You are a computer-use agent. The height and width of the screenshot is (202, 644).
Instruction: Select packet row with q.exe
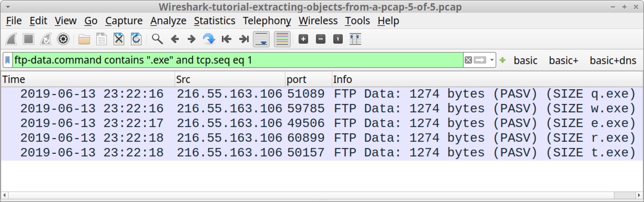(x=322, y=94)
